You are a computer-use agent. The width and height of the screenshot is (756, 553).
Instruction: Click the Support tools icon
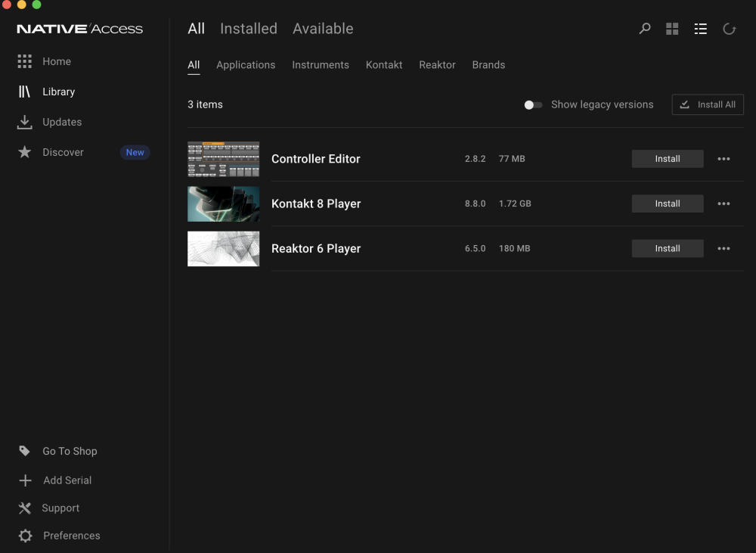coord(25,508)
